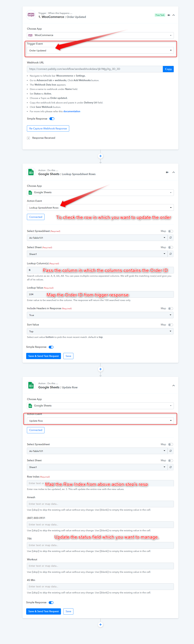
Task: Click the (887) 800-0931 field
Action: pyautogui.click(x=100, y=525)
